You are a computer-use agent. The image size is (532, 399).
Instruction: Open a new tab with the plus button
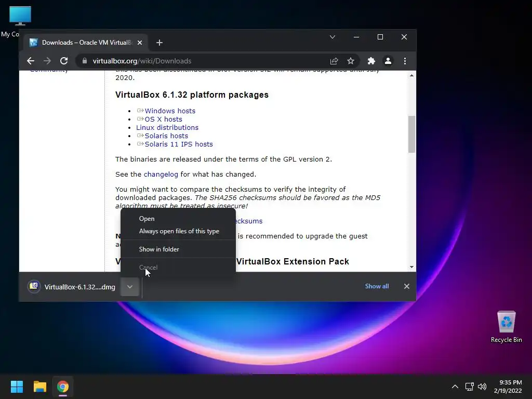coord(159,43)
